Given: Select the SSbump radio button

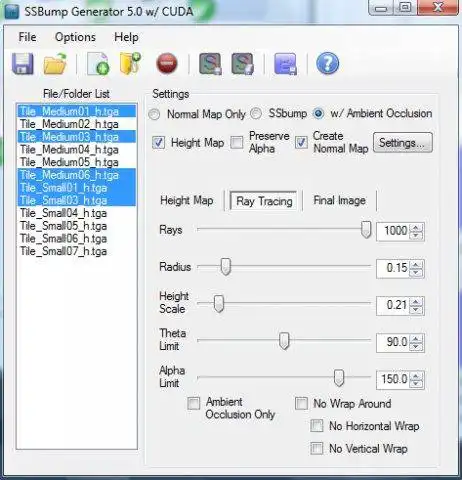Looking at the screenshot, I should tap(256, 114).
